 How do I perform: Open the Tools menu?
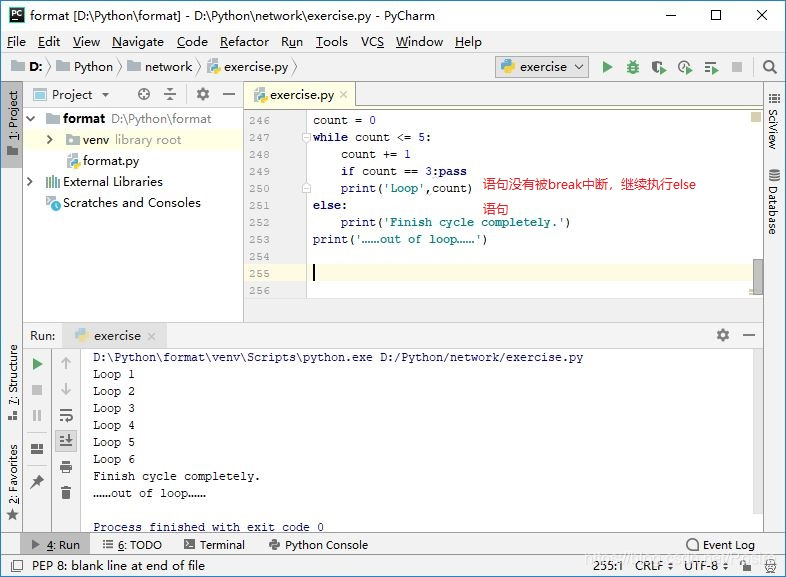tap(331, 42)
